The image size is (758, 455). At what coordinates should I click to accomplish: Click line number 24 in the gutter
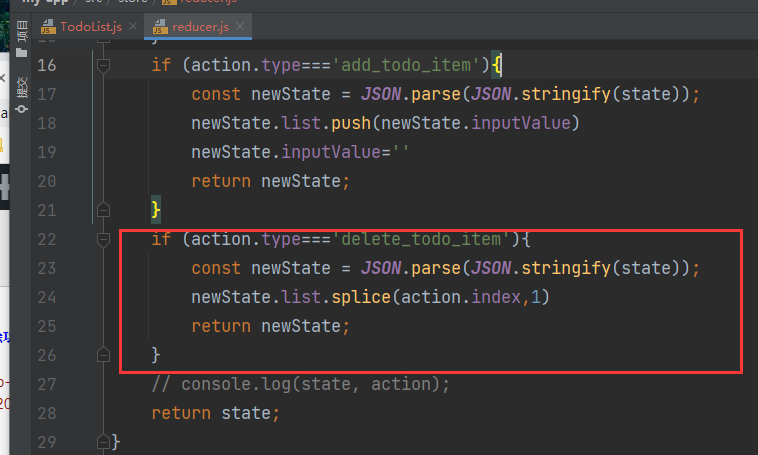(x=47, y=297)
